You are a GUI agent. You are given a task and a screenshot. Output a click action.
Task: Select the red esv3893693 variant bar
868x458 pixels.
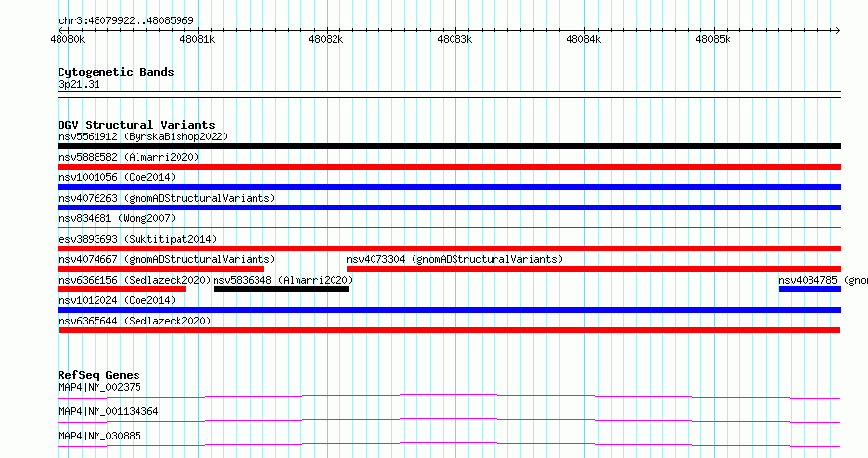(449, 248)
